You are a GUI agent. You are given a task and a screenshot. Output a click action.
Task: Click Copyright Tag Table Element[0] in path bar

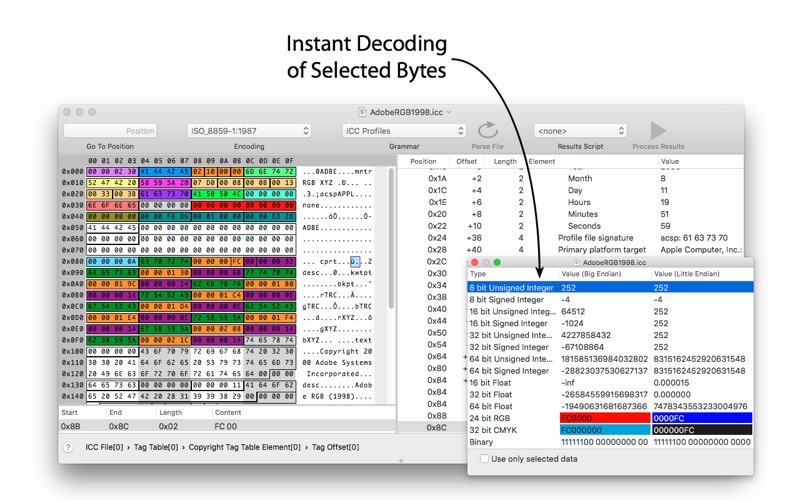tap(242, 447)
